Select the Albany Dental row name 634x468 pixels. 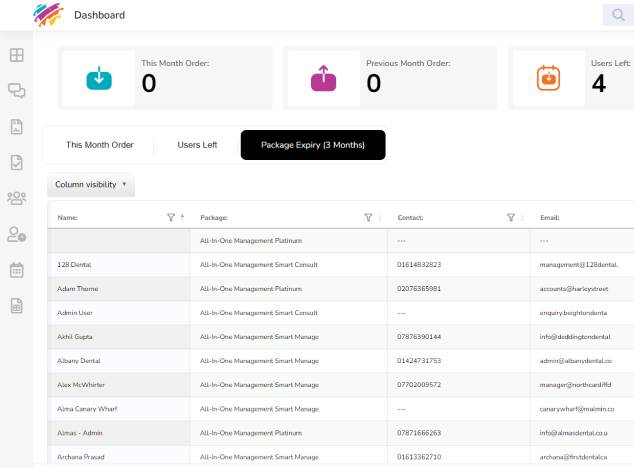pyautogui.click(x=79, y=360)
